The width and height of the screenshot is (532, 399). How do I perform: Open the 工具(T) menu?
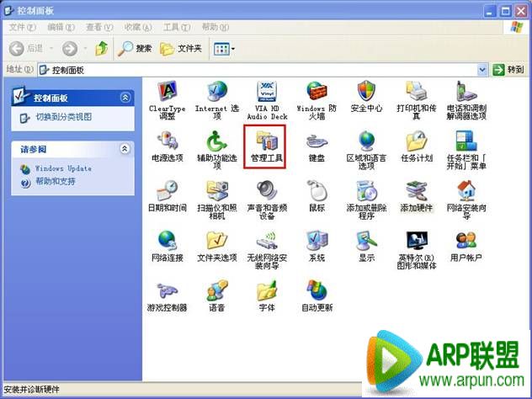tap(177, 27)
